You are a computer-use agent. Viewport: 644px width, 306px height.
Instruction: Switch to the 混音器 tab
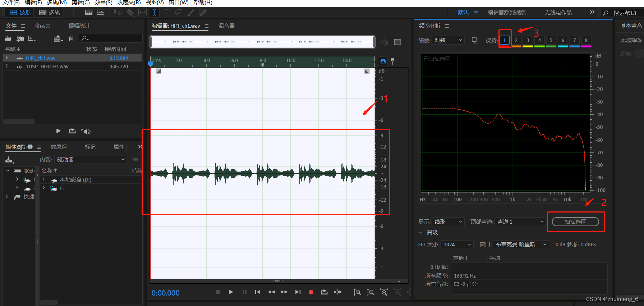click(226, 26)
